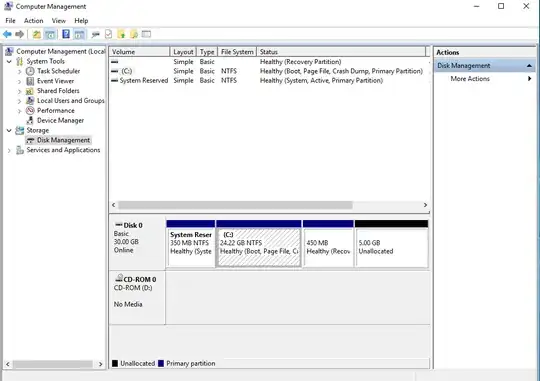Expand the Event Viewer tree node
Screen dimensions: 540x381
[x=20, y=81]
